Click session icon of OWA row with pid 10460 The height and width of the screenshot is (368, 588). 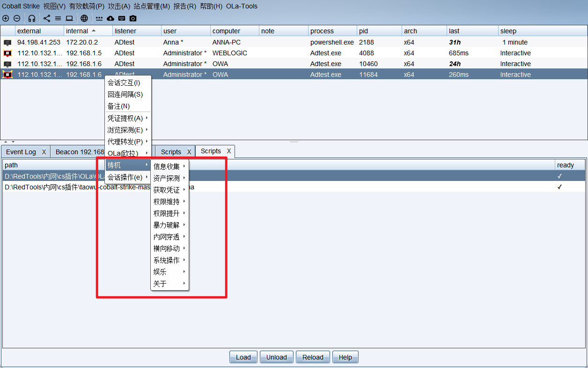pyautogui.click(x=7, y=64)
